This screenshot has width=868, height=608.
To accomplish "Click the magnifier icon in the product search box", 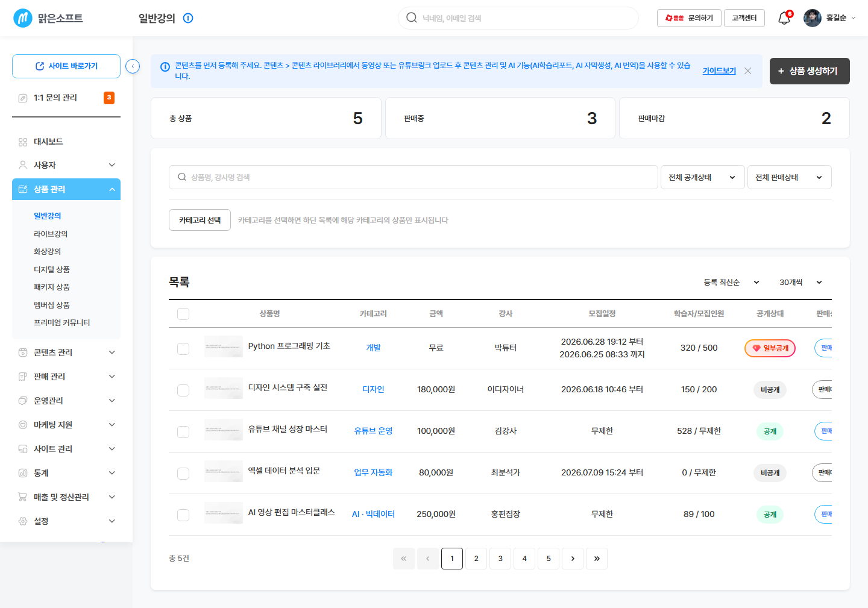I will [x=182, y=177].
